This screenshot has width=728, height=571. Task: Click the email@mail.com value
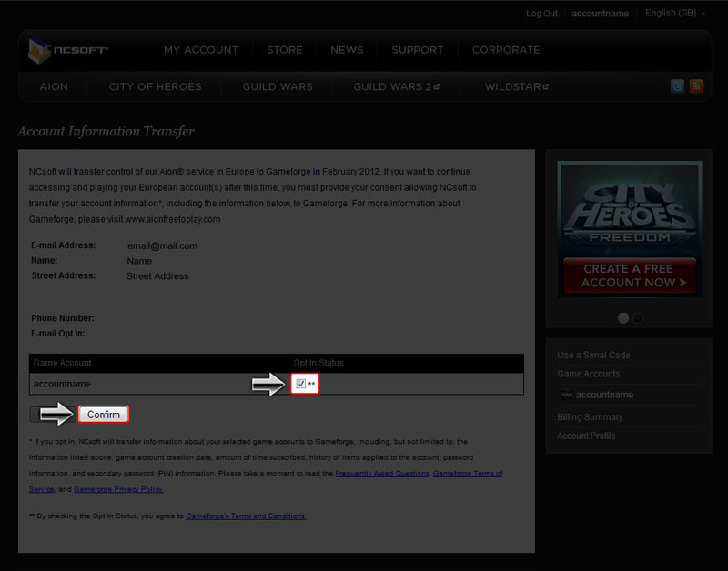click(x=162, y=245)
